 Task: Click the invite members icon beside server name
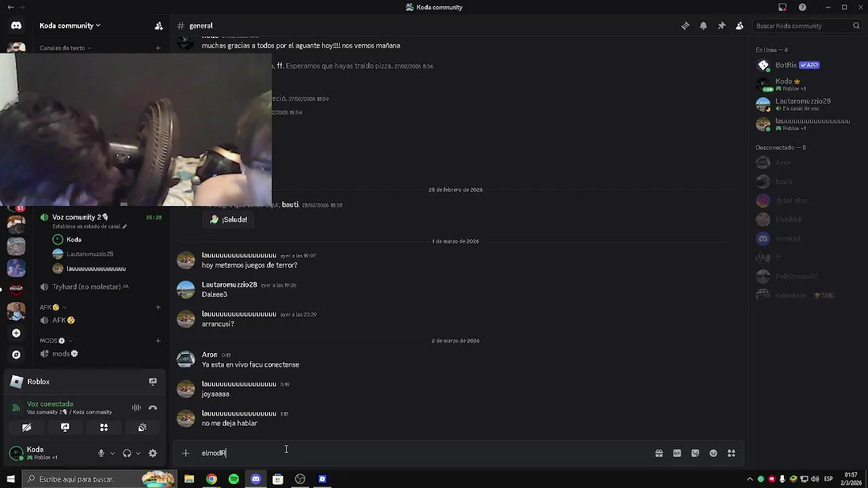pos(159,26)
